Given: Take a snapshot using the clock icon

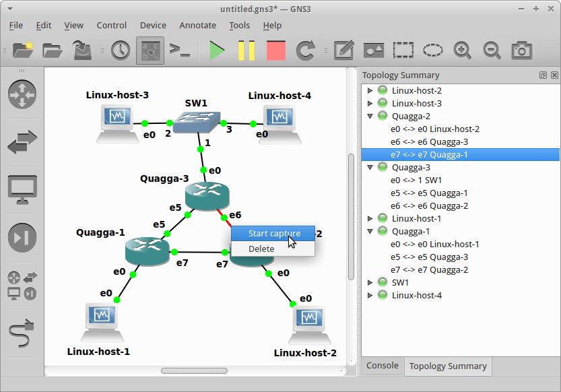Looking at the screenshot, I should 120,50.
